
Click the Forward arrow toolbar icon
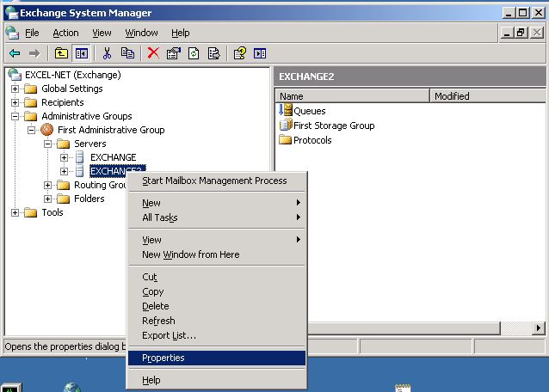click(34, 53)
